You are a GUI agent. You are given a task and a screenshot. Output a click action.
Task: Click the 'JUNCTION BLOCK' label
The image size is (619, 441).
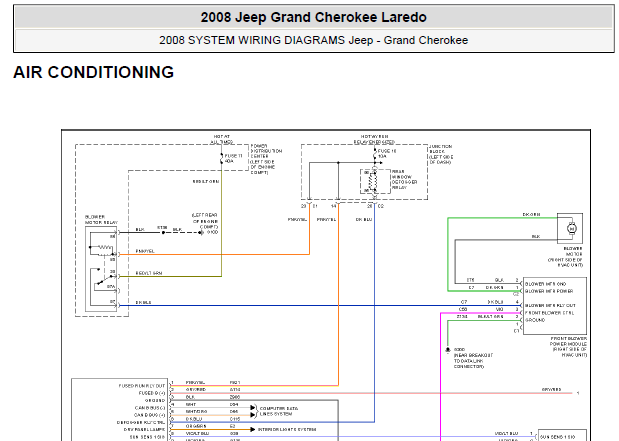(x=441, y=149)
